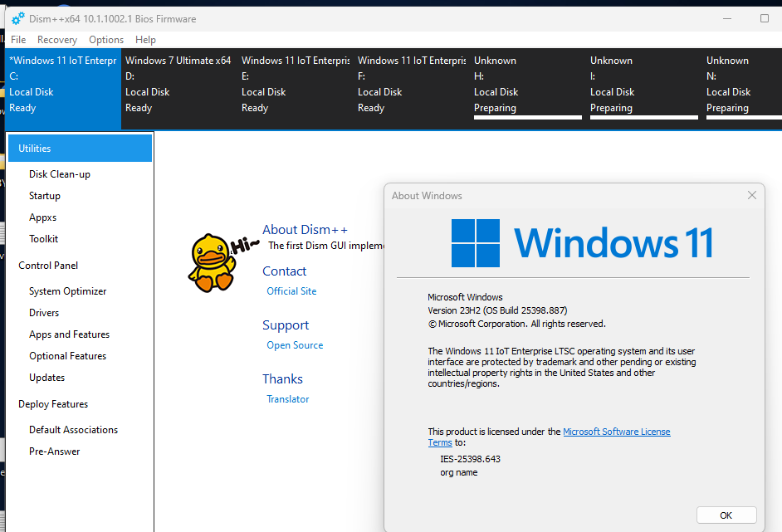This screenshot has width=782, height=532.
Task: Open Appxs in sidebar
Action: click(x=43, y=217)
